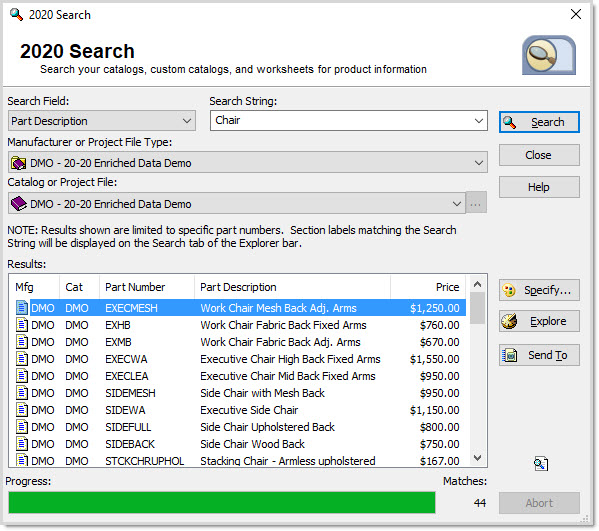Select 'Side Chair Upholstered Back' row

[x=241, y=427]
